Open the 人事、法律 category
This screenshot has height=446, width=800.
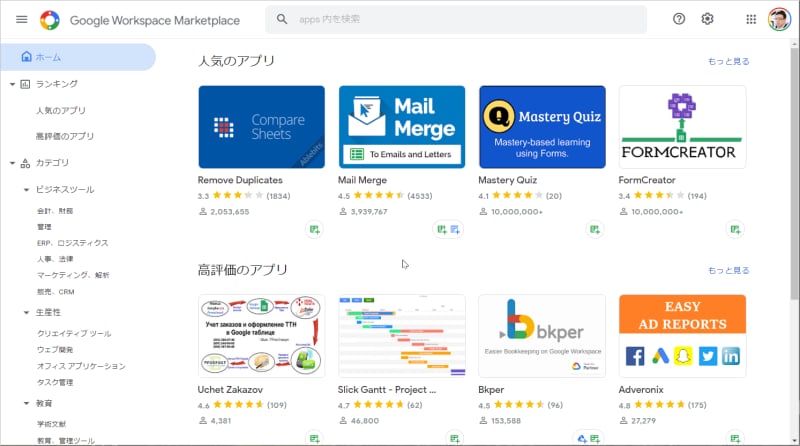[x=55, y=259]
